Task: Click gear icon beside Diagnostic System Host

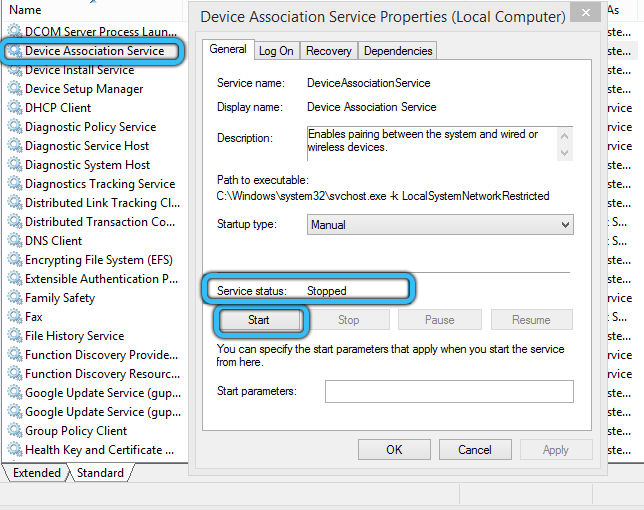Action: click(x=15, y=164)
